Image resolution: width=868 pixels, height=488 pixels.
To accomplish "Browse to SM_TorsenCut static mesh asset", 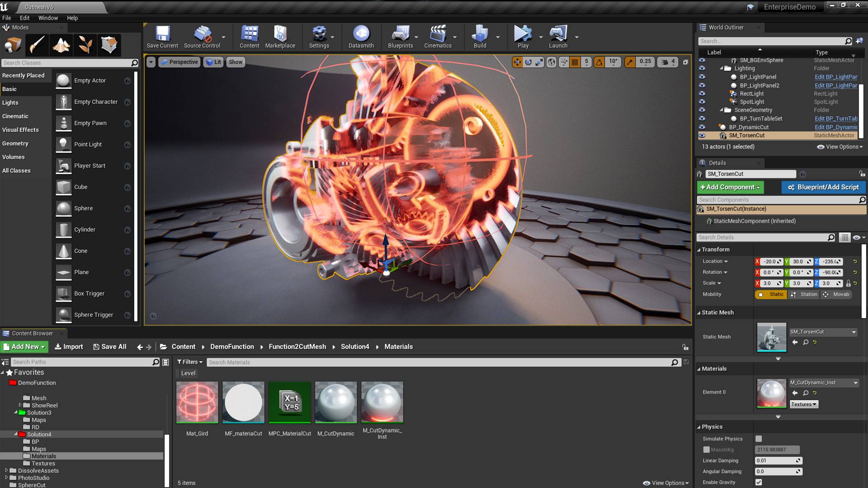I will 806,342.
